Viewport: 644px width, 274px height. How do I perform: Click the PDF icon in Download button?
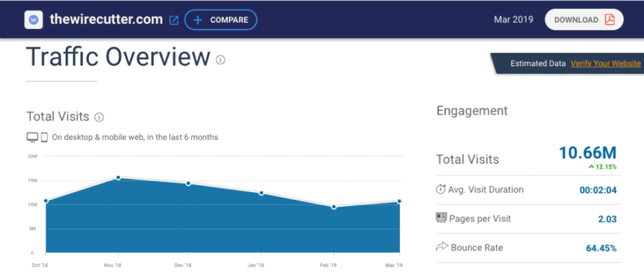coord(609,20)
